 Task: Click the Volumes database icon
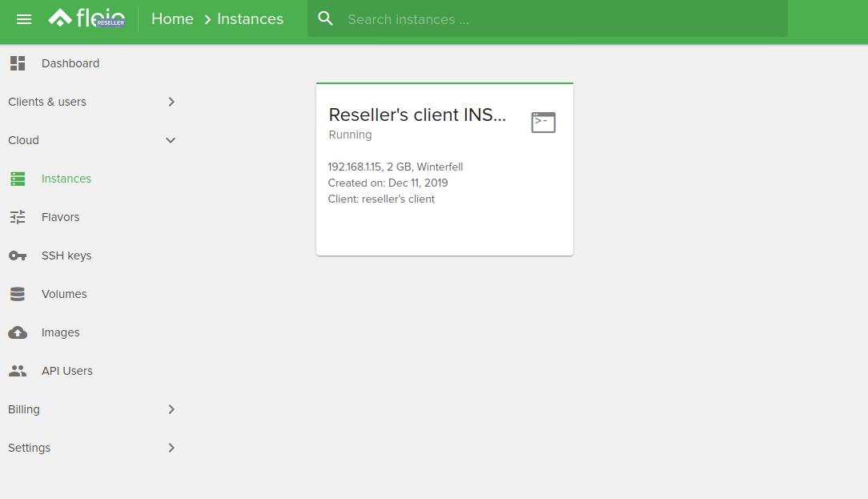point(18,294)
